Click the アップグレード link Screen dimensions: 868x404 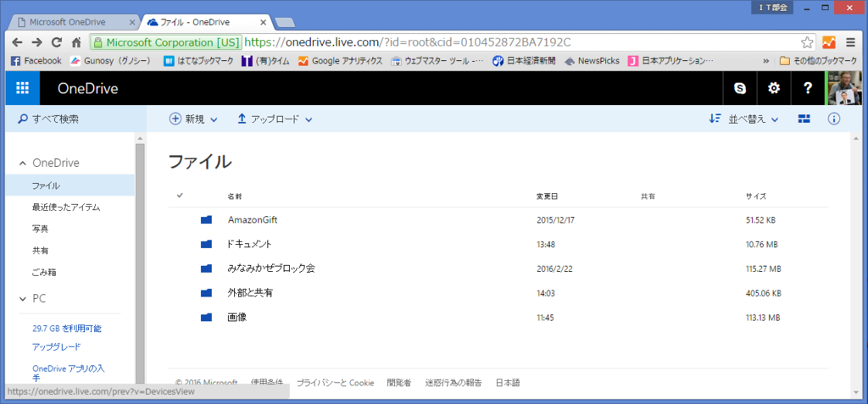click(57, 347)
